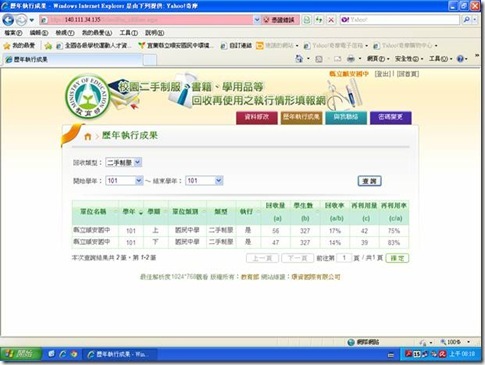The image size is (485, 365).
Task: Open the 編輯(E) menu
Action: (x=39, y=33)
